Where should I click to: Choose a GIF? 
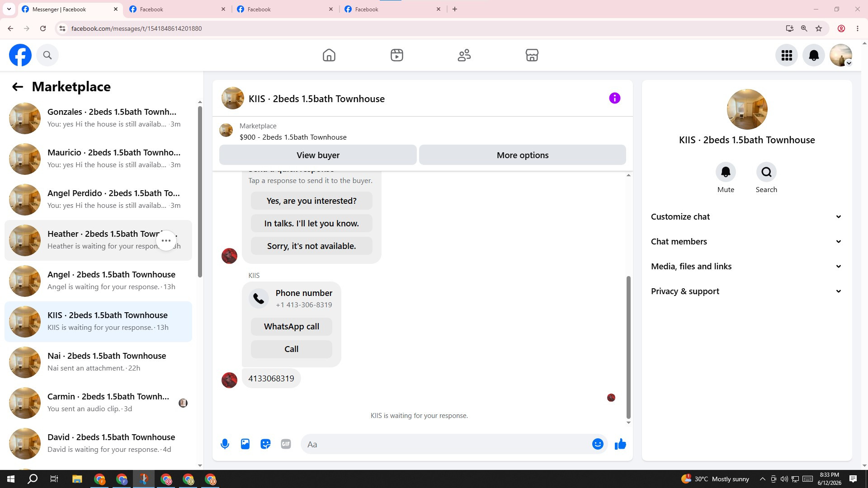click(286, 444)
